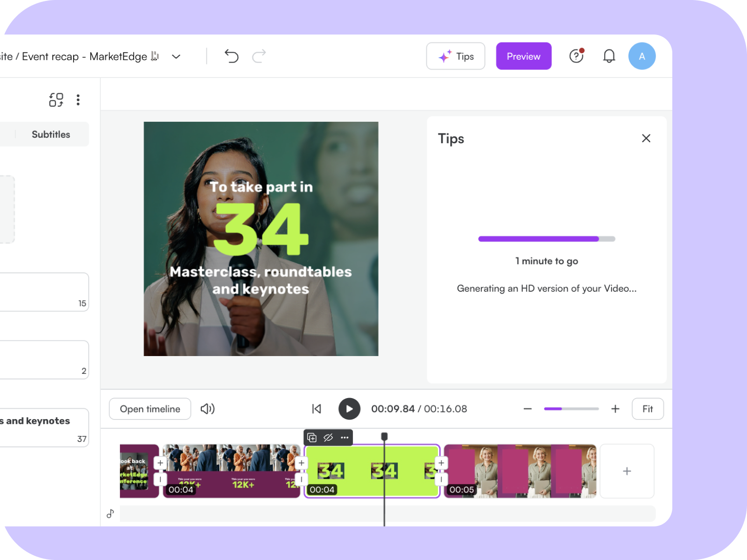This screenshot has width=747, height=560.
Task: Open more options for selected scene
Action: (345, 438)
